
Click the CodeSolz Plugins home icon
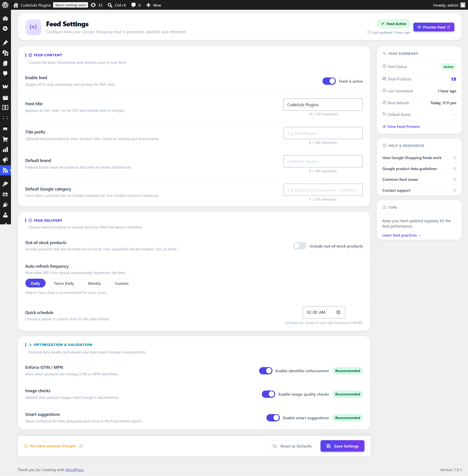(x=16, y=5)
